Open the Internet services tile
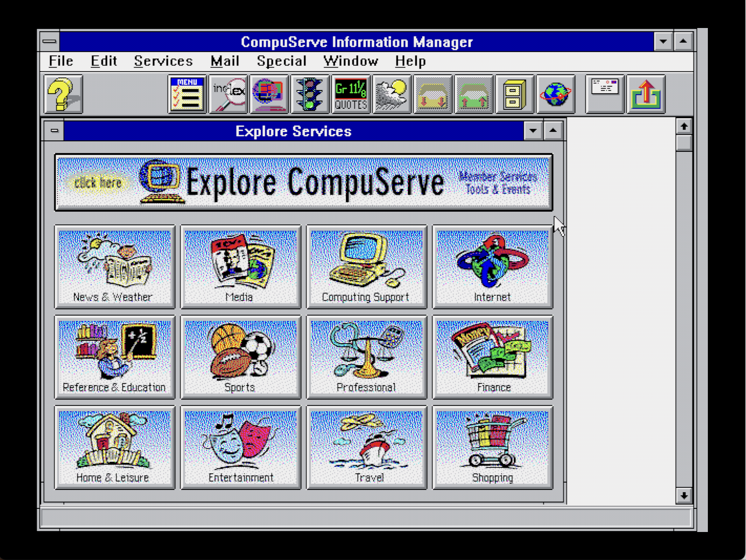The width and height of the screenshot is (746, 560). [493, 267]
